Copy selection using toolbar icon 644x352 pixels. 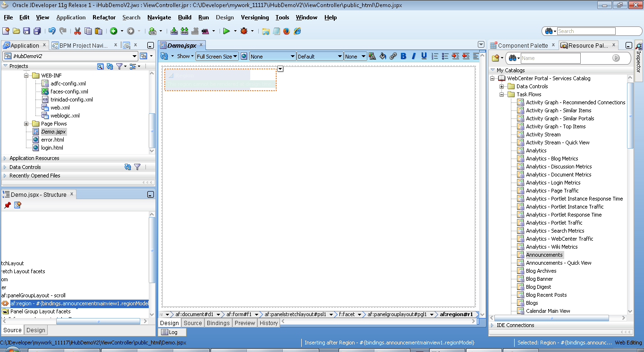pyautogui.click(x=88, y=31)
